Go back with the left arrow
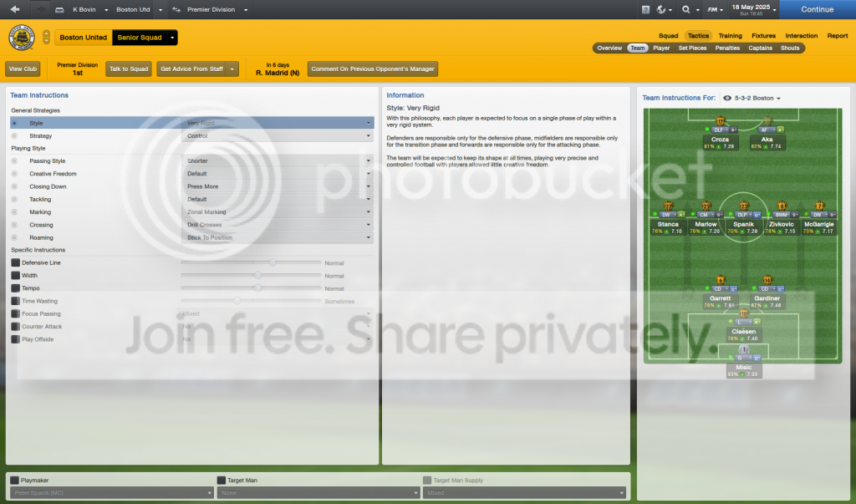 [x=15, y=9]
